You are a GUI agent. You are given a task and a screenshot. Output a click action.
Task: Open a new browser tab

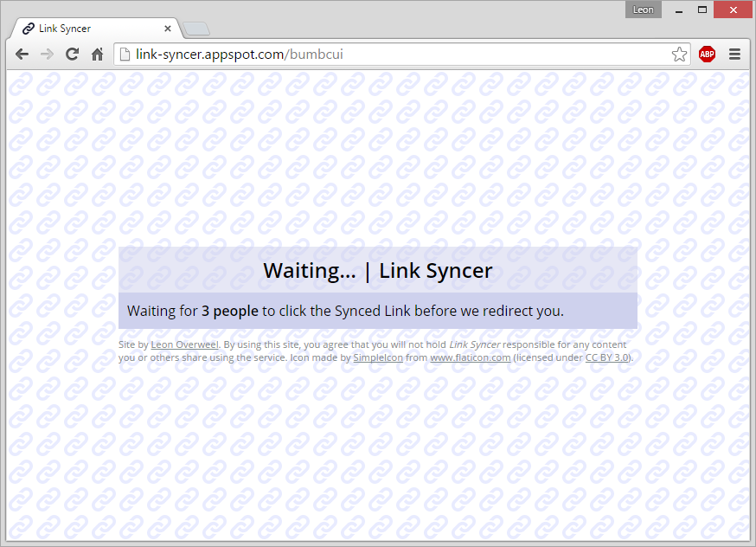[x=196, y=29]
